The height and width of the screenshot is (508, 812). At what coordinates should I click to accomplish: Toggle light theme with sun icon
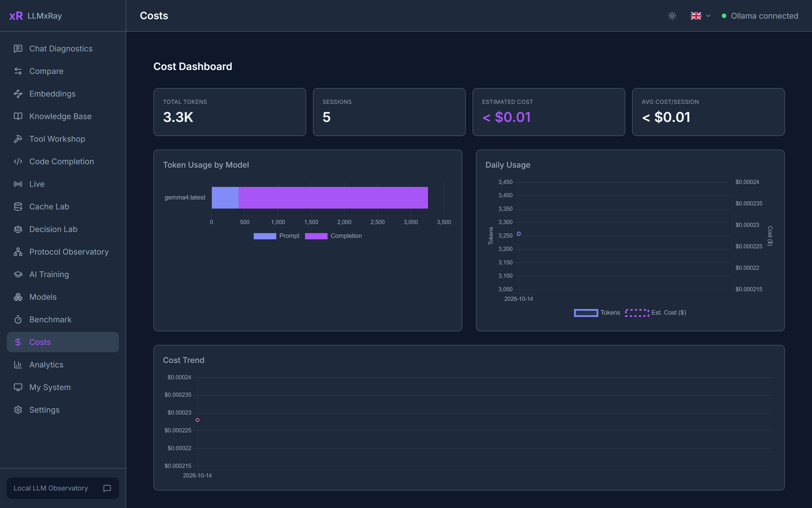[x=672, y=16]
